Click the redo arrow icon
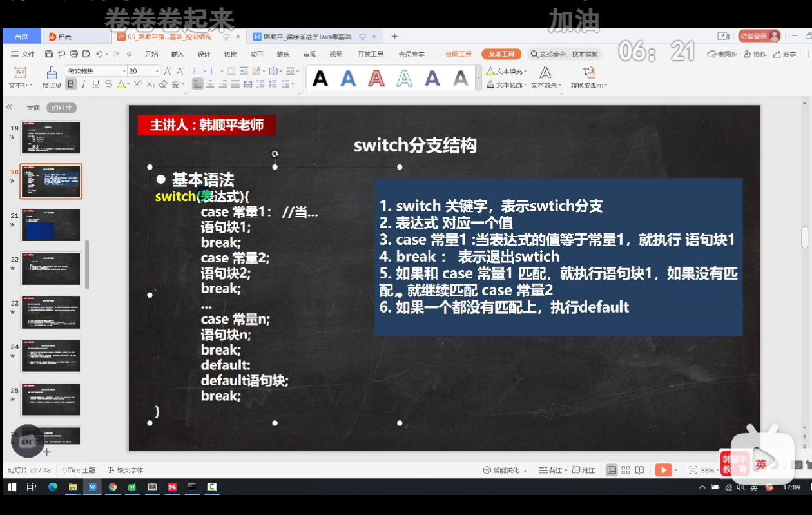812x515 pixels. pyautogui.click(x=116, y=54)
